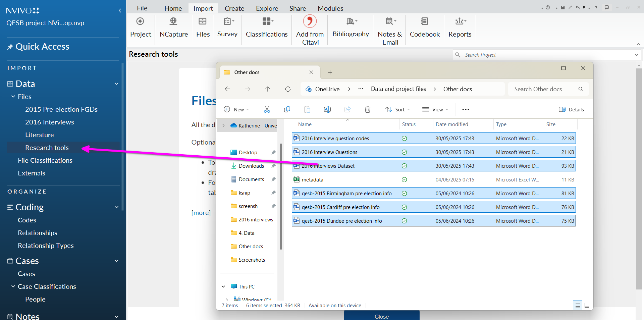Open the Survey import tool

(x=227, y=22)
